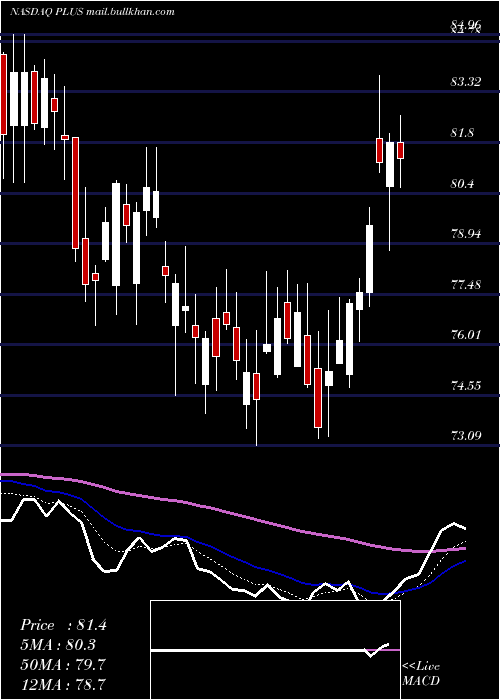Click the 'Price : 81.4' readout

(63, 625)
